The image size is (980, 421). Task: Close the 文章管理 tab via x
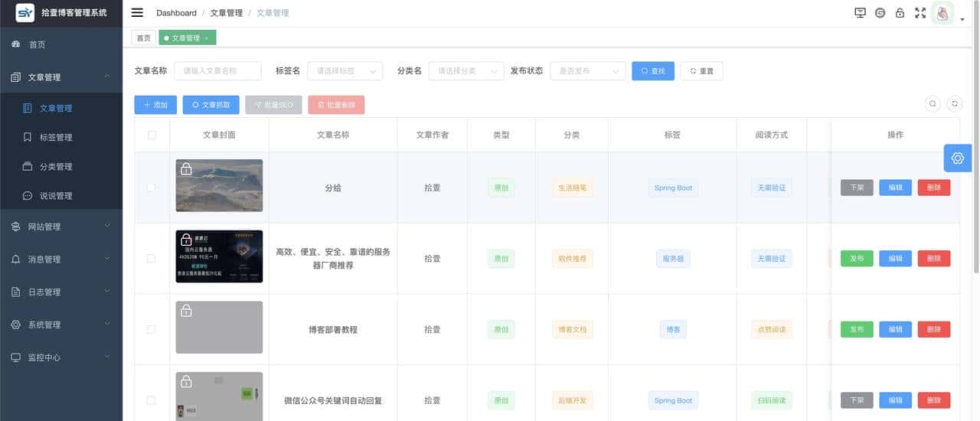[x=206, y=38]
